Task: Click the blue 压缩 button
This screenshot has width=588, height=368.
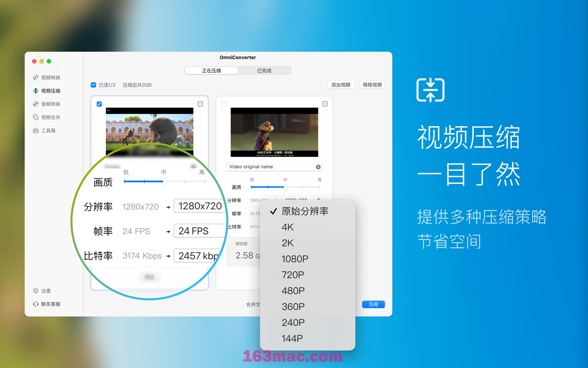Action: point(373,304)
